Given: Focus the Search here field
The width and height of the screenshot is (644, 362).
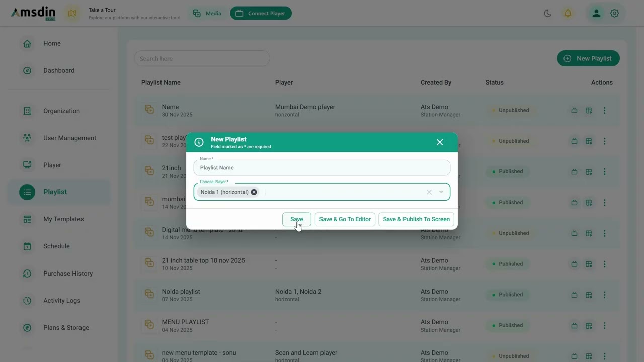Looking at the screenshot, I should point(202,59).
